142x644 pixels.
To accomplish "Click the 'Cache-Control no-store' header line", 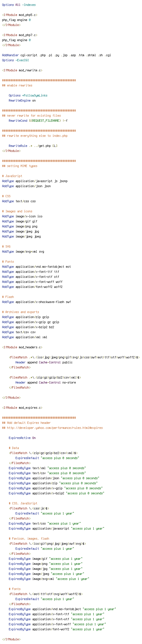I will [x=46, y=383].
